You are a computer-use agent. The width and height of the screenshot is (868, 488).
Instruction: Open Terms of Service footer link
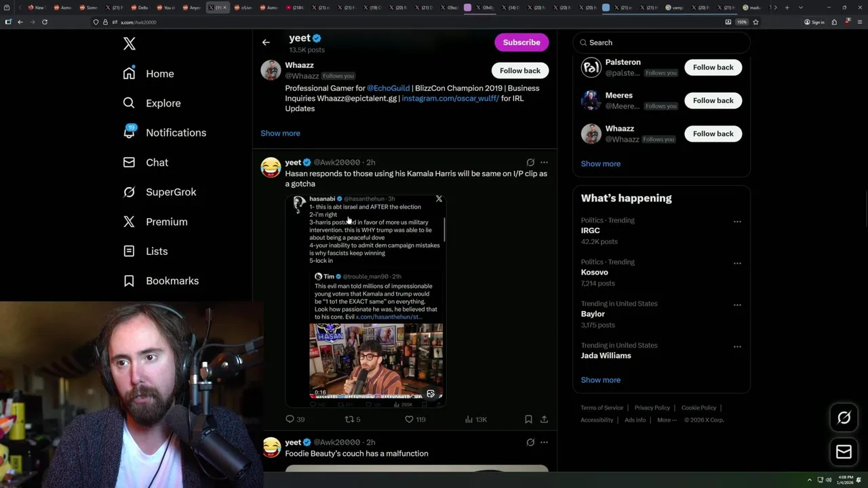pos(601,407)
